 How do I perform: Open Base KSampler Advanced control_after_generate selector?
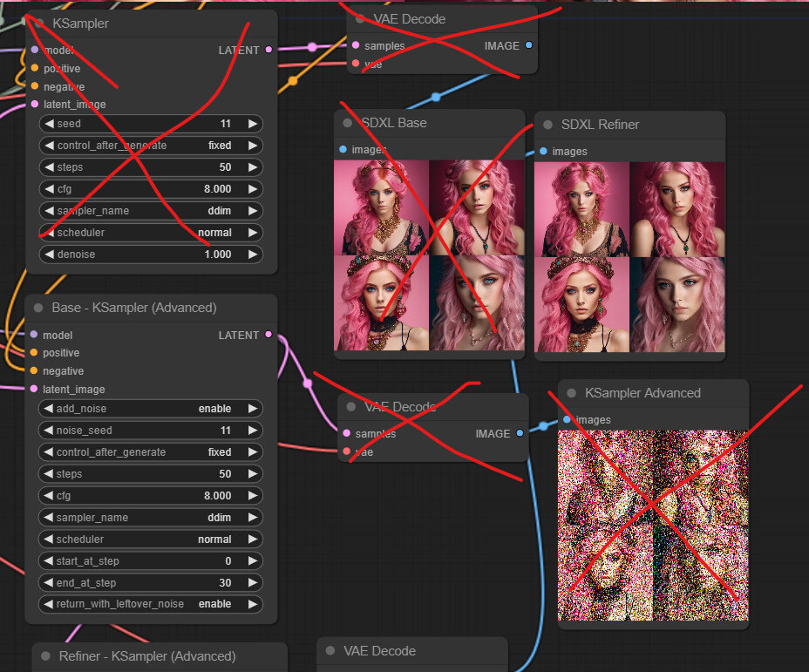tap(151, 452)
